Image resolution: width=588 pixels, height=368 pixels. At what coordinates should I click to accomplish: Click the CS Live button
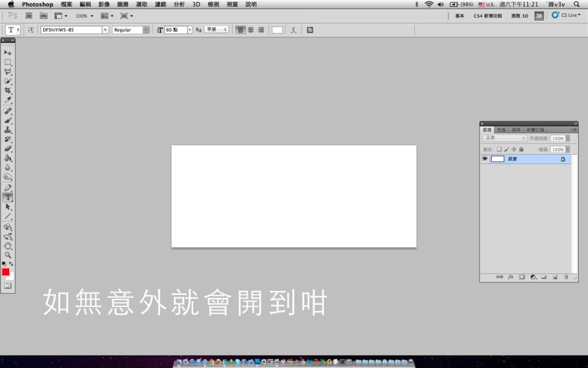(x=564, y=16)
